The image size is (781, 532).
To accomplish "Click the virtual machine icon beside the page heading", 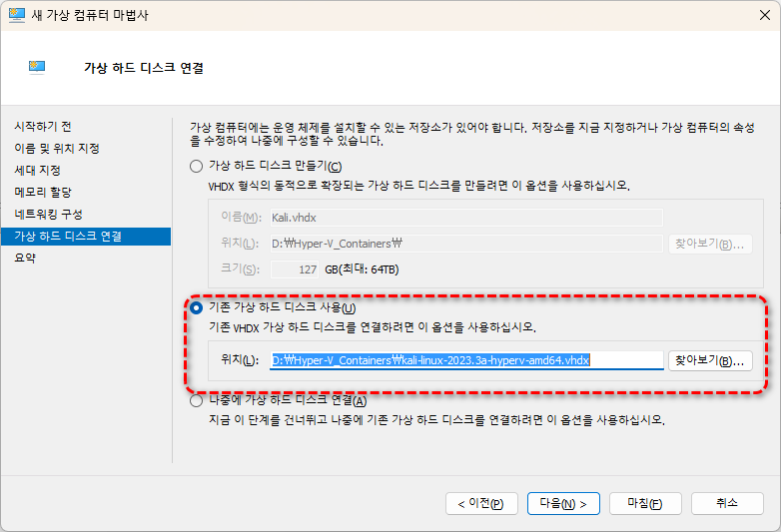I will (x=37, y=67).
